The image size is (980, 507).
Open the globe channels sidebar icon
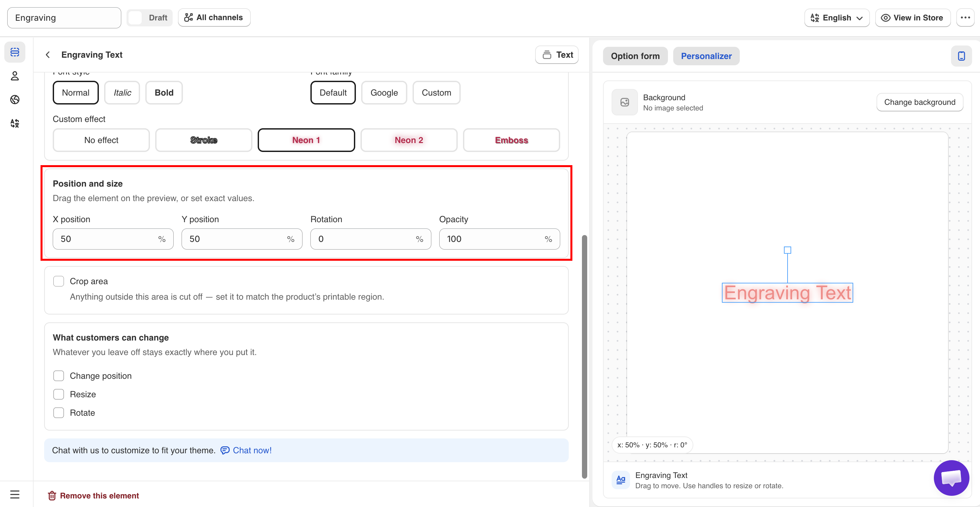(x=15, y=99)
